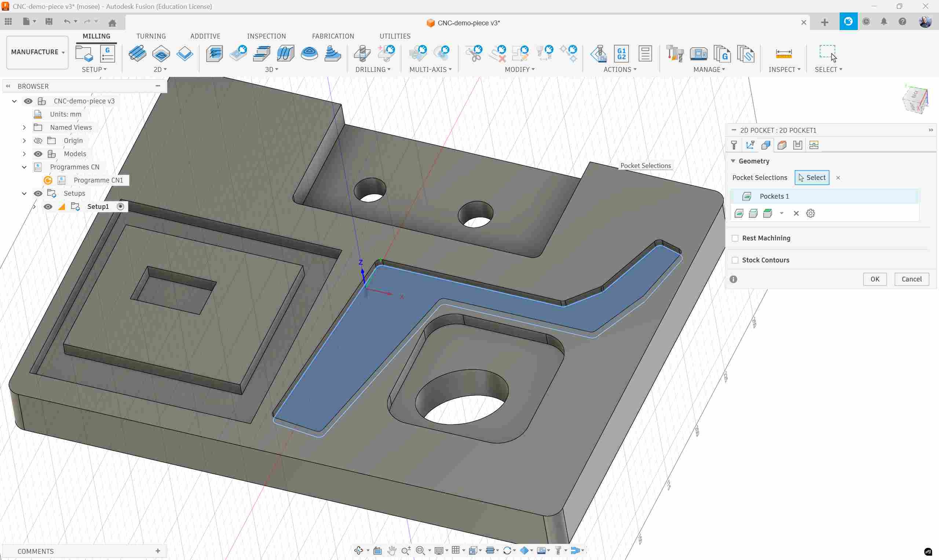This screenshot has height=560, width=939.
Task: Click the Cancel button
Action: [x=911, y=279]
